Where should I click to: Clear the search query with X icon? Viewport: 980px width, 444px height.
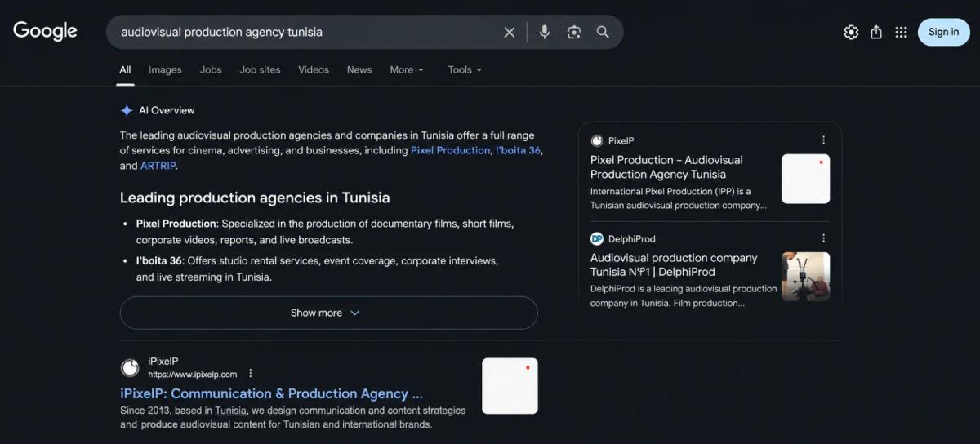click(510, 32)
